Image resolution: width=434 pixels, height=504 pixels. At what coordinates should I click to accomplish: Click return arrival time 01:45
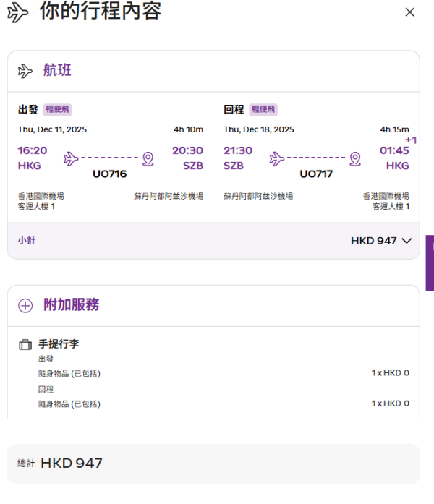click(394, 150)
